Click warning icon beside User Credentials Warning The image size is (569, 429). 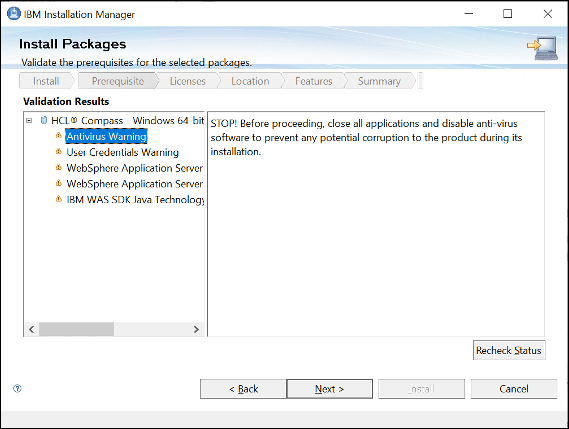click(58, 152)
